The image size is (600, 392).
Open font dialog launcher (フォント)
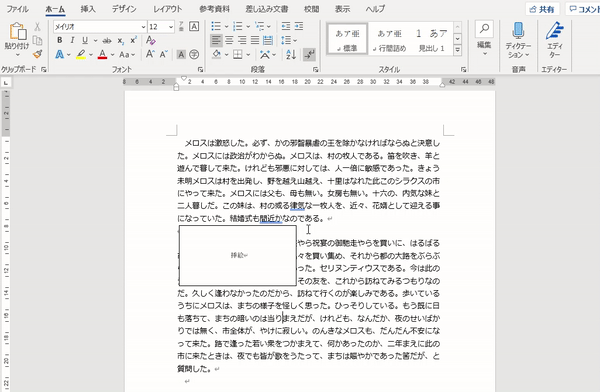pos(200,70)
